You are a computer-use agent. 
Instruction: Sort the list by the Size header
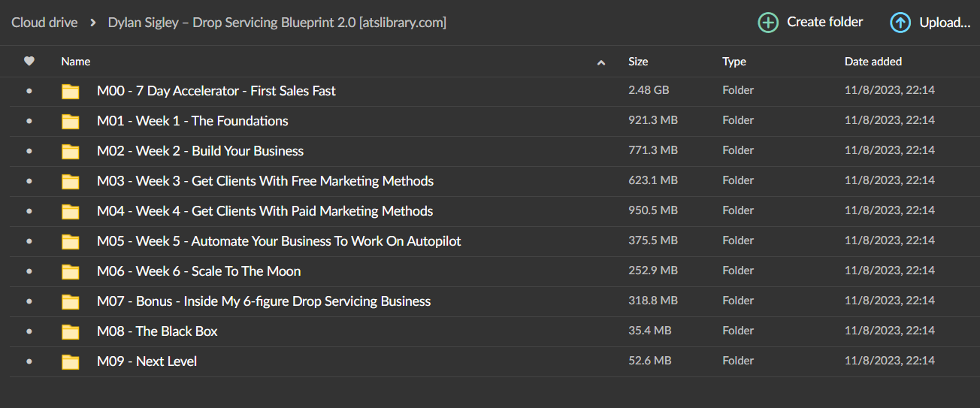coord(638,62)
